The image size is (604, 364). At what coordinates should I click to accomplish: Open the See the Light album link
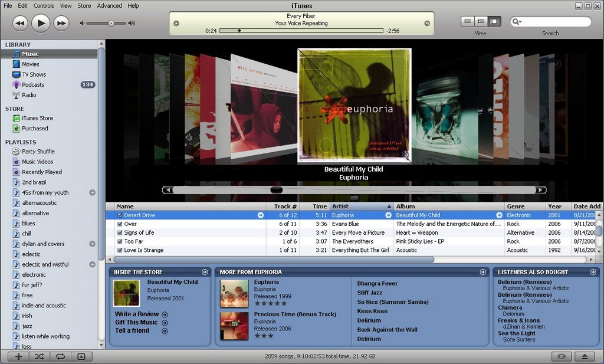(517, 333)
